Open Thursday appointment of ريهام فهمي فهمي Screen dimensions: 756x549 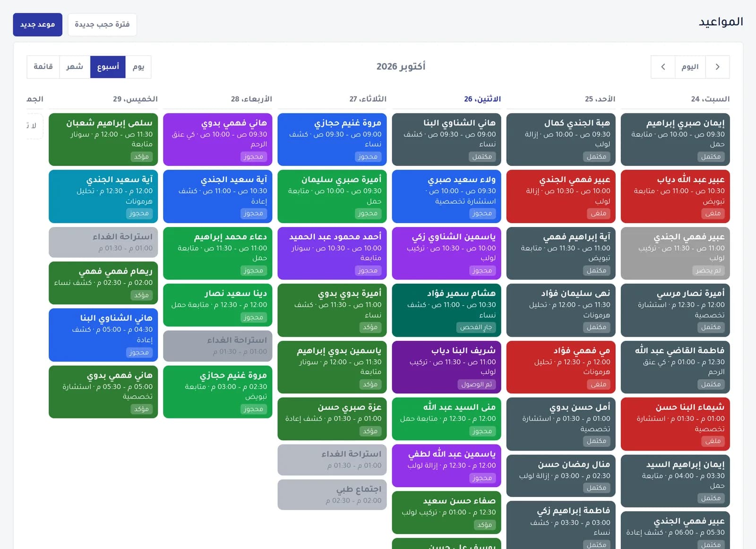click(x=103, y=283)
